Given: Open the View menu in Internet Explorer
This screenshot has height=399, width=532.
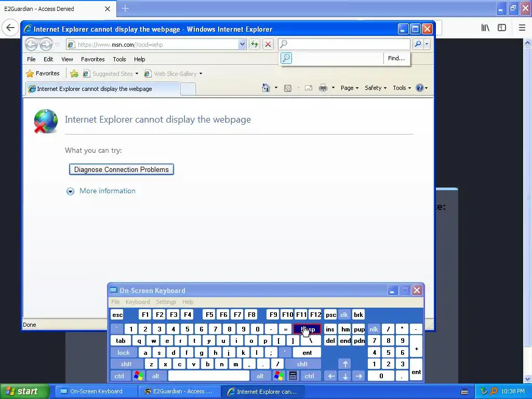Looking at the screenshot, I should point(67,59).
